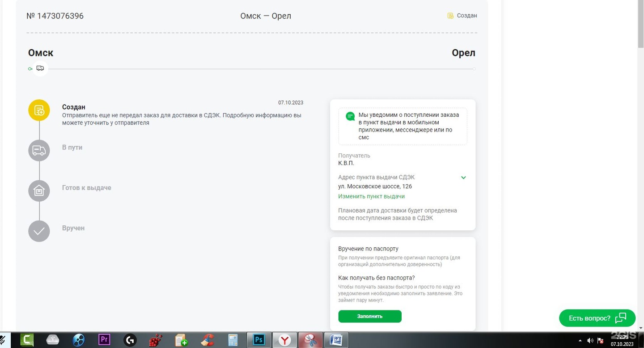Click the Создан status icon at top right
644x348 pixels.
click(x=450, y=16)
